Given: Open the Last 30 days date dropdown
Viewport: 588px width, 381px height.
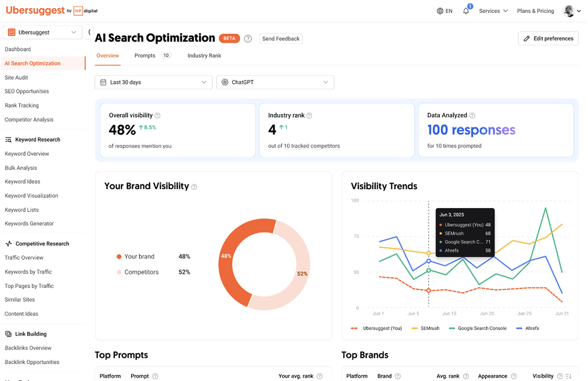Looking at the screenshot, I should coord(153,82).
